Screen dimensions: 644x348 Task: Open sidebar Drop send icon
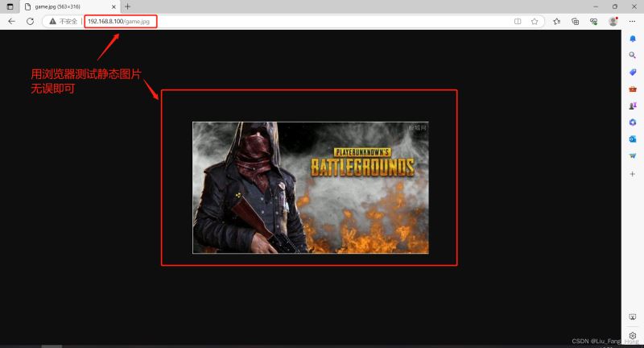tap(633, 155)
